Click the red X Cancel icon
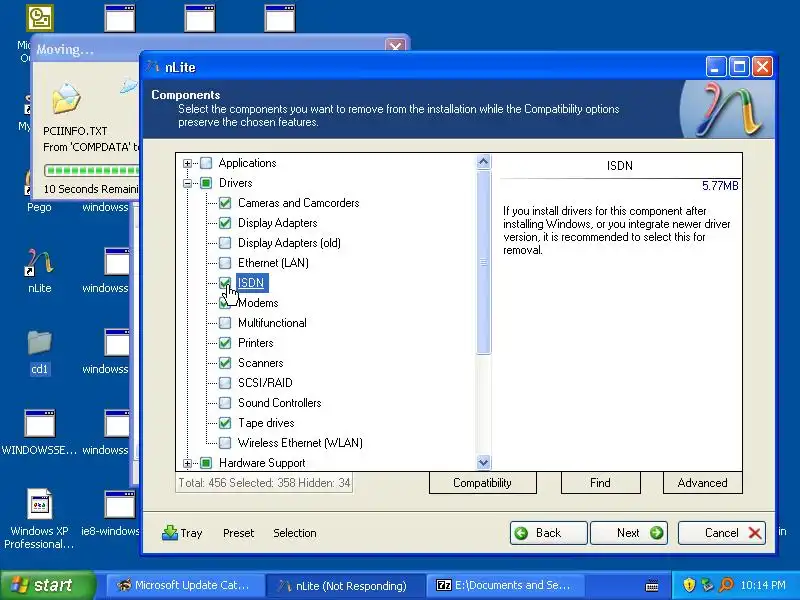This screenshot has height=600, width=800. click(x=755, y=533)
